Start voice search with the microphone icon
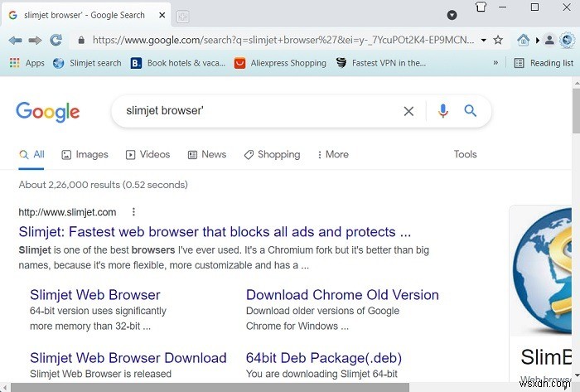This screenshot has width=580, height=392. pyautogui.click(x=443, y=111)
